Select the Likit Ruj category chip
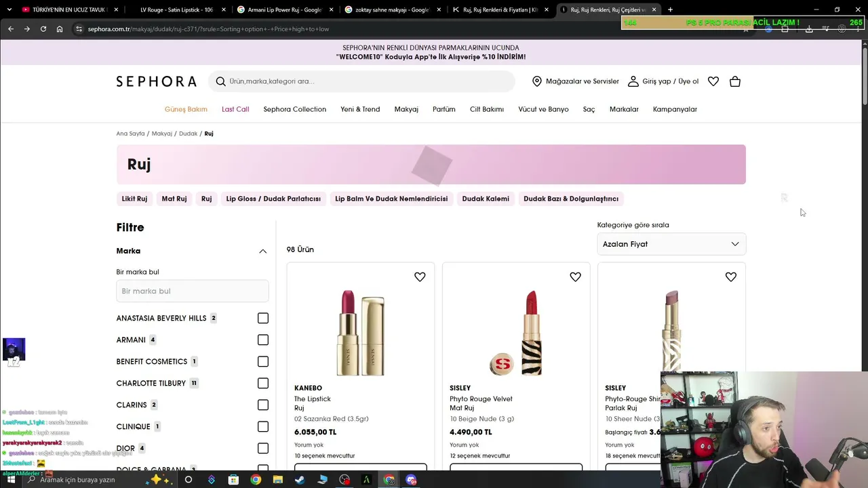The image size is (868, 488). point(134,199)
